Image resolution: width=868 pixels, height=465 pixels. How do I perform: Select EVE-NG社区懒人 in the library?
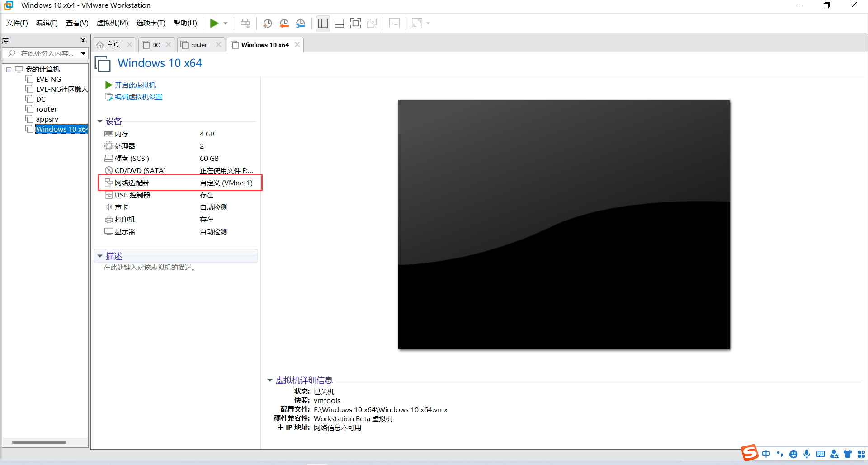click(57, 89)
